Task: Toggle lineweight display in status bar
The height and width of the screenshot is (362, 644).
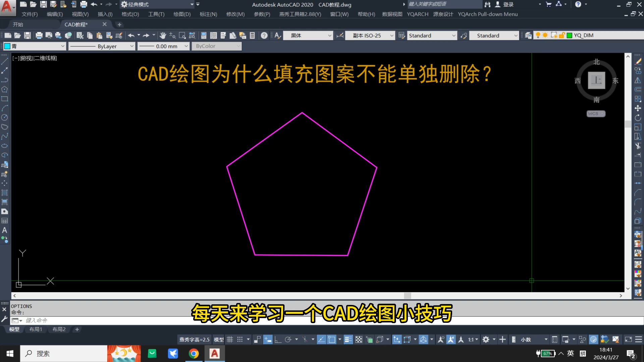Action: pyautogui.click(x=348, y=340)
